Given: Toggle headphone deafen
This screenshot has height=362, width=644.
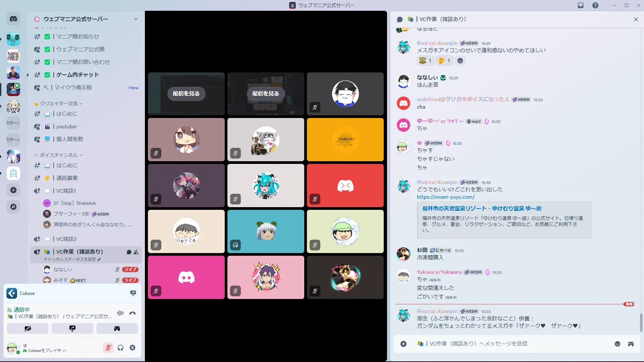Looking at the screenshot, I should point(120,348).
